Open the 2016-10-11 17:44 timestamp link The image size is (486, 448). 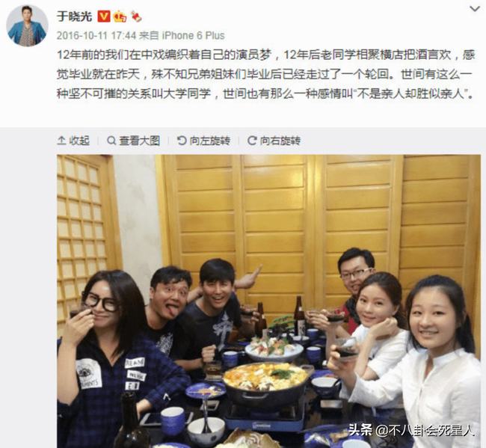pos(96,35)
